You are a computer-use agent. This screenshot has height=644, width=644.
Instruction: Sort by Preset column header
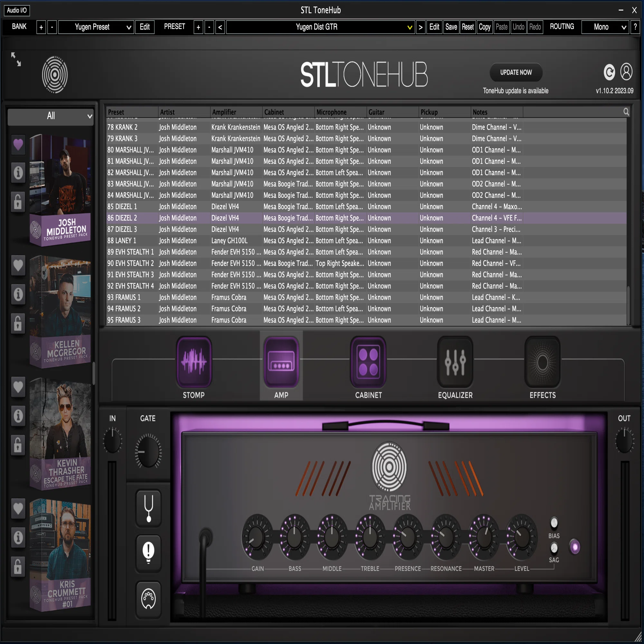(x=132, y=112)
